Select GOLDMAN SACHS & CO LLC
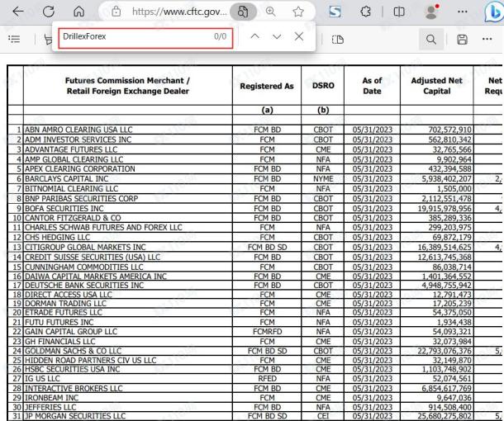Screen dimensions: 504x421 tap(73, 351)
